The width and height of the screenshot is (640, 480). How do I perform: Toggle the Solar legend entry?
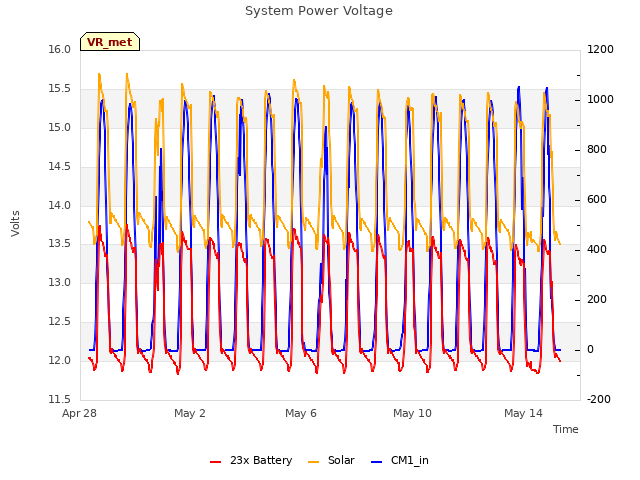coord(331,460)
